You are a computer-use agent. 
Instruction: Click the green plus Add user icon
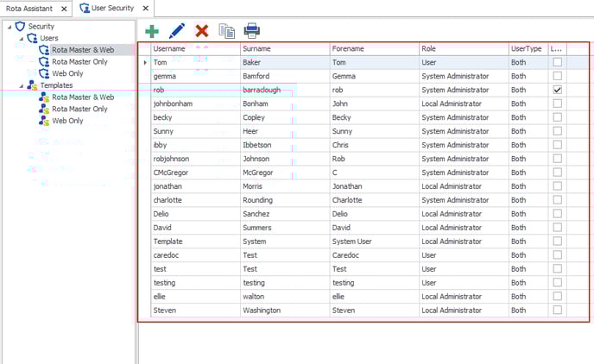click(x=152, y=31)
